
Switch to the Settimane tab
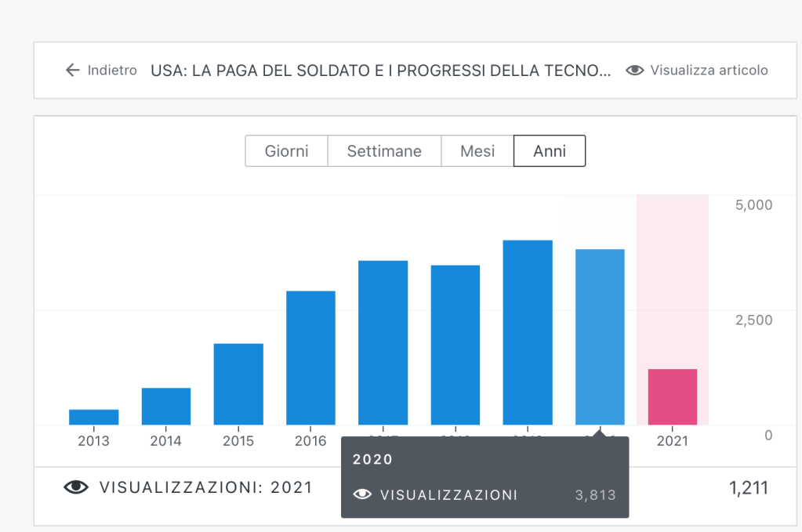(x=384, y=151)
